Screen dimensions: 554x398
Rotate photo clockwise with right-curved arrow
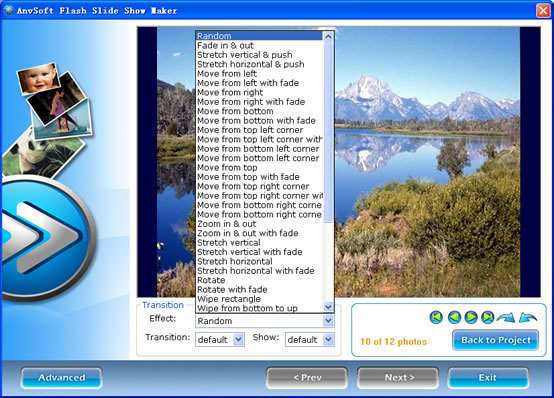tap(506, 317)
